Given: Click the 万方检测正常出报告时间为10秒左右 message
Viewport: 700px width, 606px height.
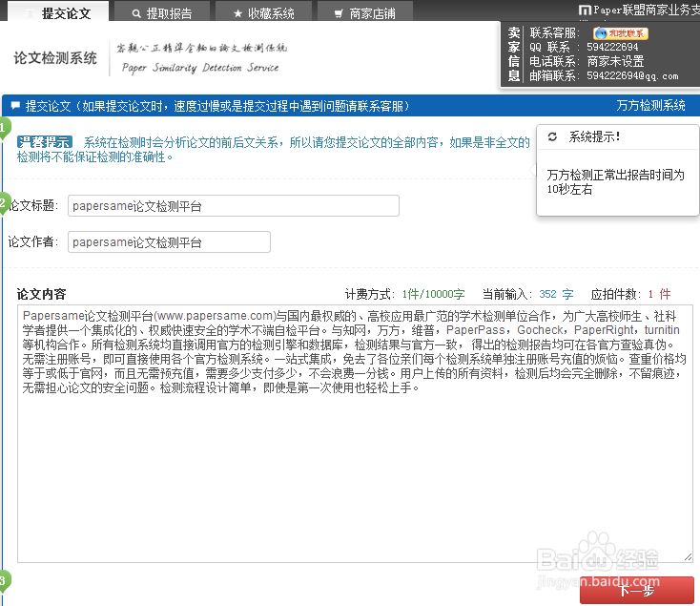Looking at the screenshot, I should click(615, 181).
